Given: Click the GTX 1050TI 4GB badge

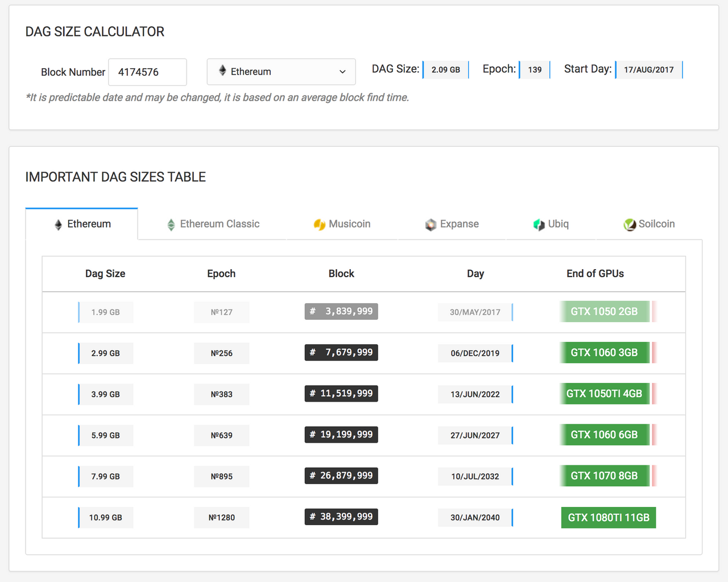Looking at the screenshot, I should (x=604, y=394).
